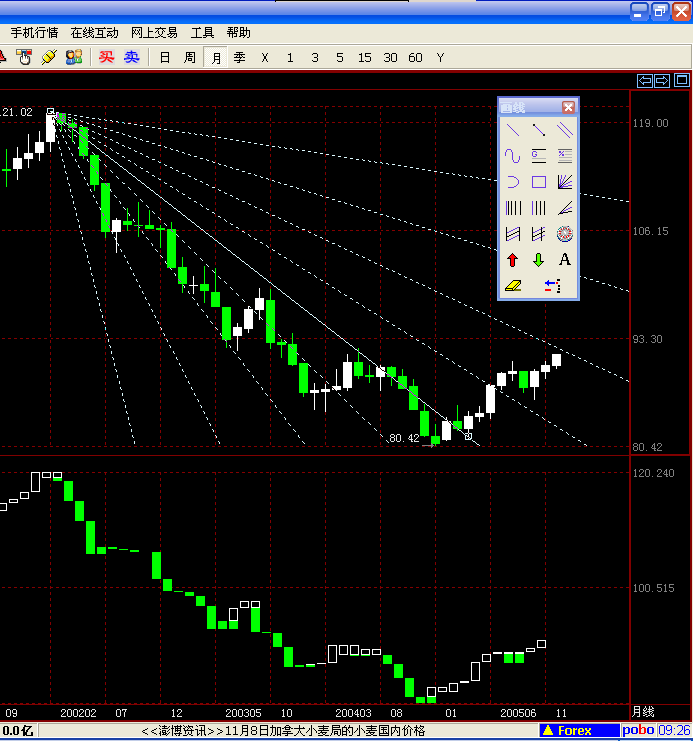Click the 119.00 price axis label

pos(650,123)
